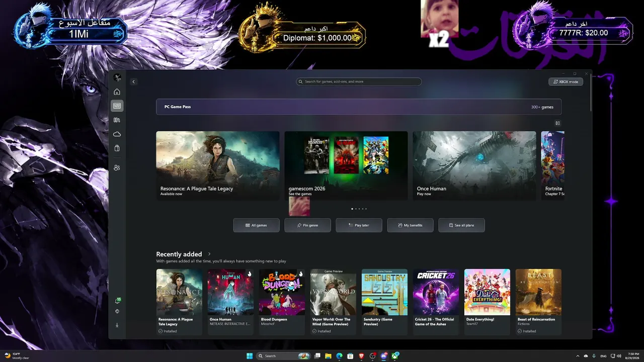Show hidden system tray icons
The height and width of the screenshot is (362, 644).
[578, 356]
